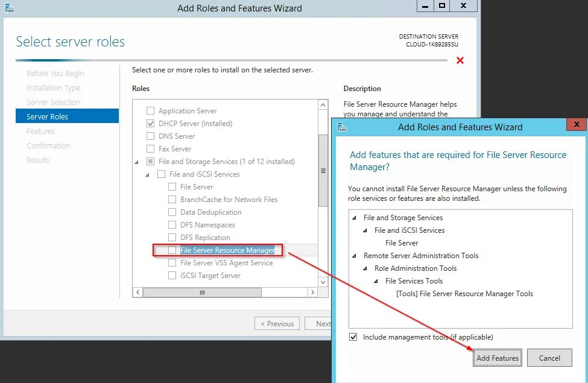Cancel the Add features dialog
Viewport: 588px width, 383px height.
point(549,358)
